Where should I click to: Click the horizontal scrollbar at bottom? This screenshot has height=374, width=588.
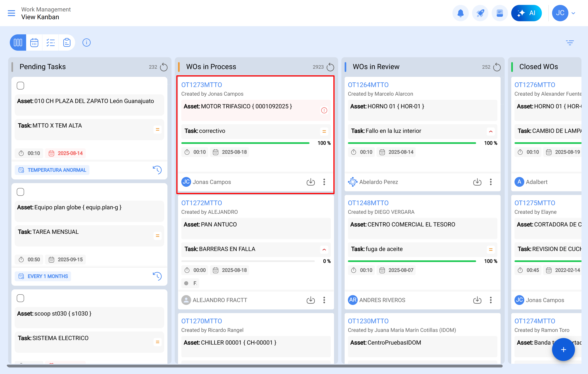coord(254,366)
